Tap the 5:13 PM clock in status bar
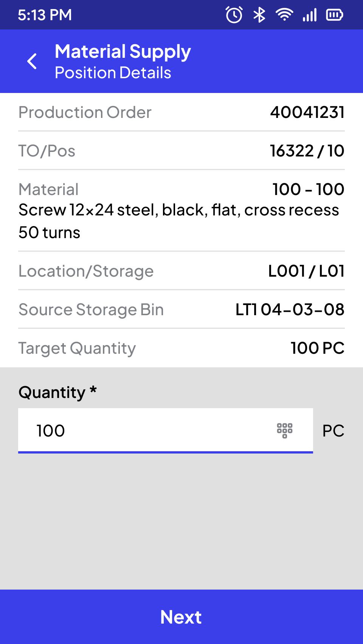Image resolution: width=363 pixels, height=644 pixels. (x=45, y=15)
